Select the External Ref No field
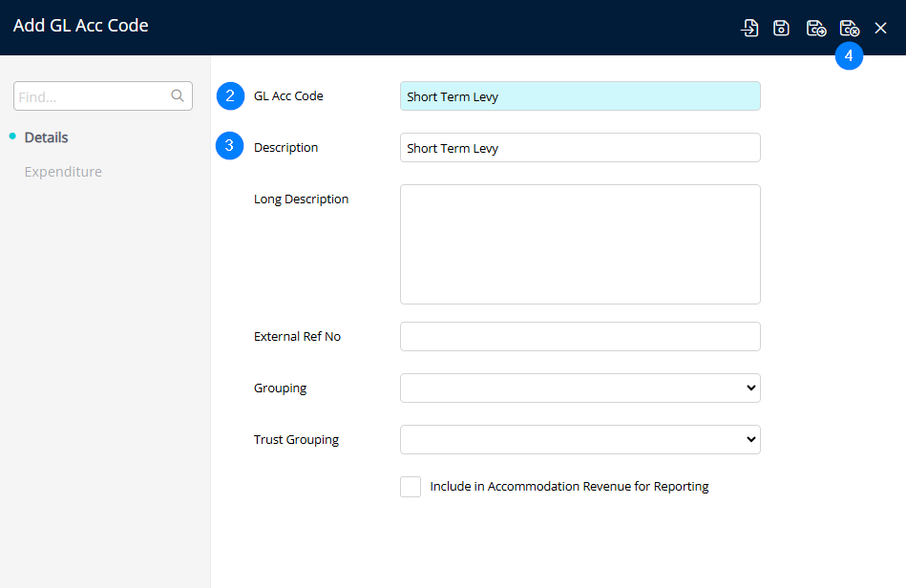 (579, 336)
